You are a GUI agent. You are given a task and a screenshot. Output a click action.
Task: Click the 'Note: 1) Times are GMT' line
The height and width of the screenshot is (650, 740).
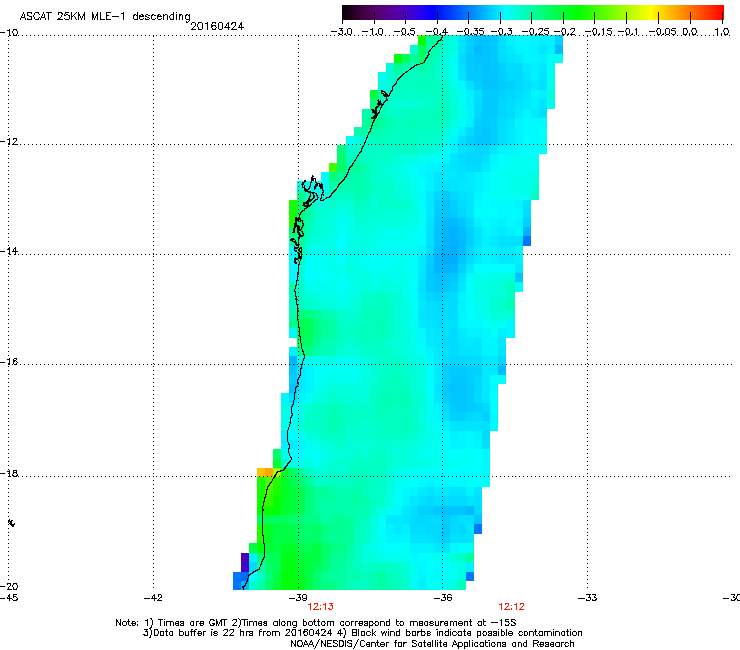point(316,623)
